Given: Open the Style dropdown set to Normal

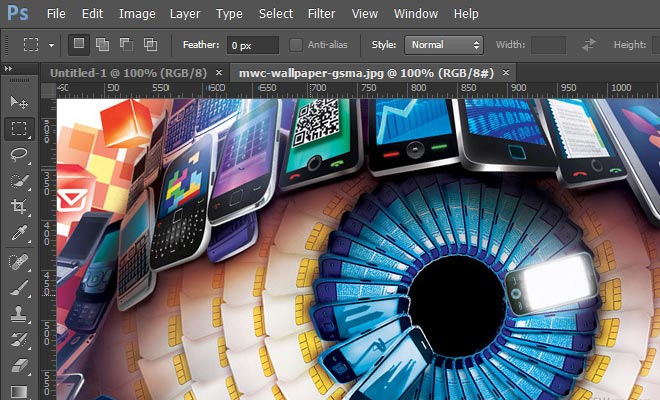Looking at the screenshot, I should (x=444, y=45).
